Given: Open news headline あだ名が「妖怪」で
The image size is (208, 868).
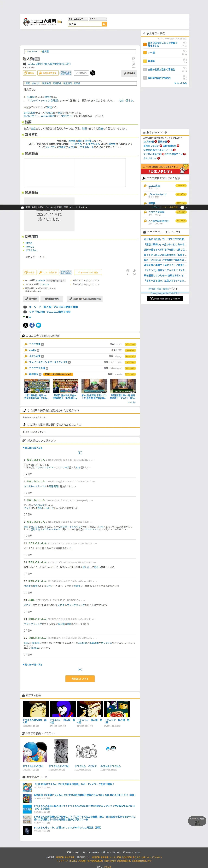Looking at the screenshot, I should pyautogui.click(x=165, y=239).
